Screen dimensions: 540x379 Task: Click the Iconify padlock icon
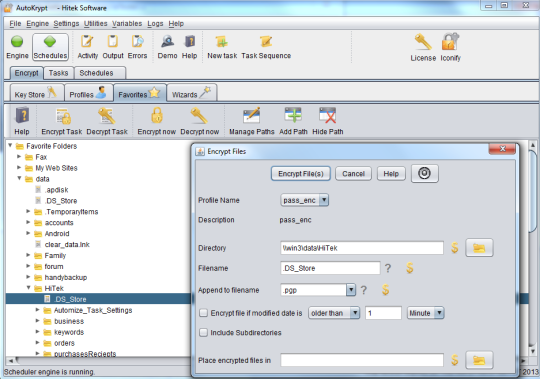tap(450, 42)
